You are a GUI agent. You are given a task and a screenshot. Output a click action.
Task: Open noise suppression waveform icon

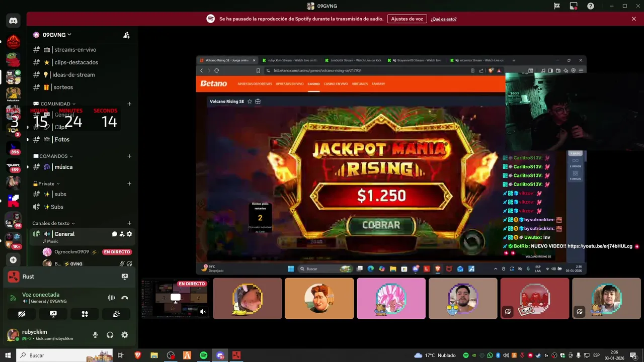click(x=111, y=298)
